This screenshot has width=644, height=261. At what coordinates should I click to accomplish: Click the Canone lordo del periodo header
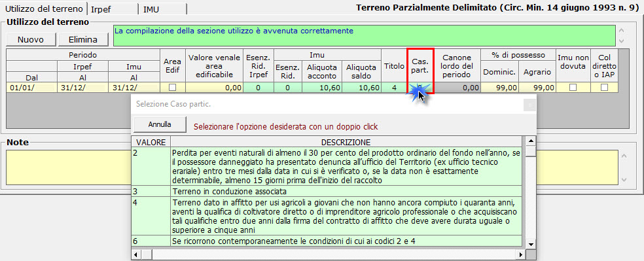click(458, 65)
